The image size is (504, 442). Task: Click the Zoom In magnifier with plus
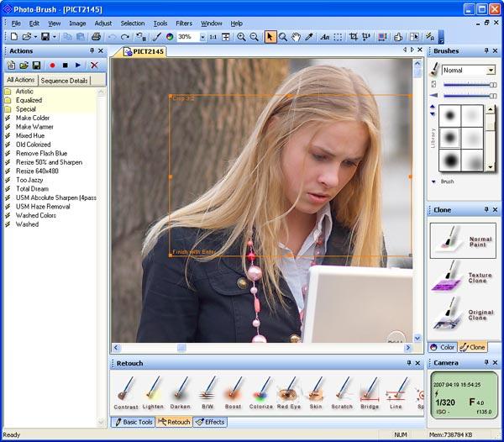[241, 37]
